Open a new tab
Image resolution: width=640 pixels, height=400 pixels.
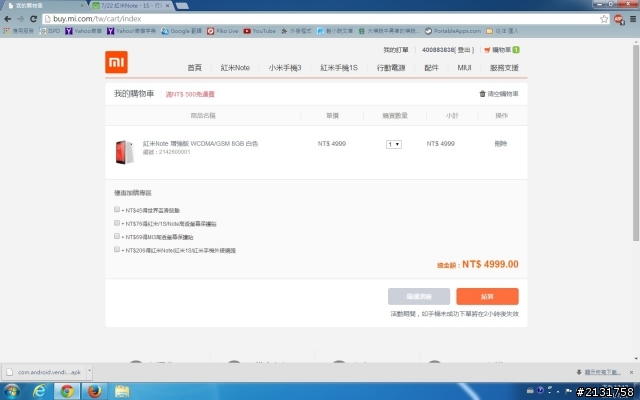point(182,6)
